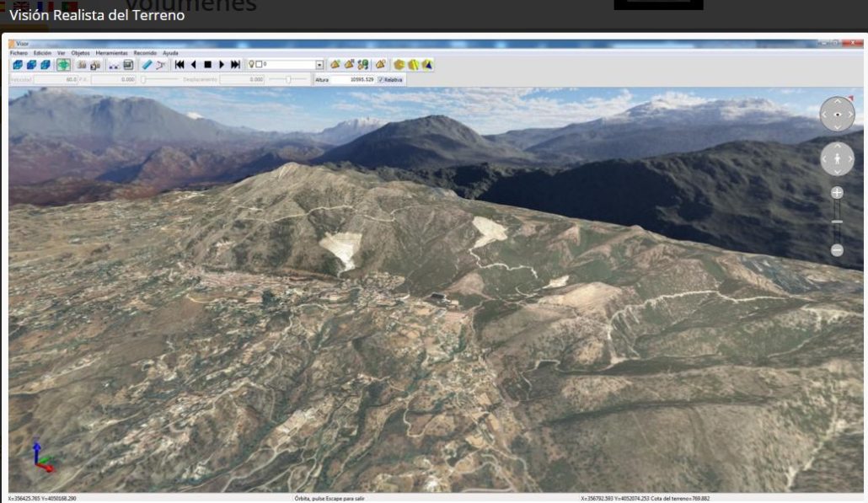Image resolution: width=868 pixels, height=503 pixels.
Task: Open the Objetos menu
Action: point(81,53)
